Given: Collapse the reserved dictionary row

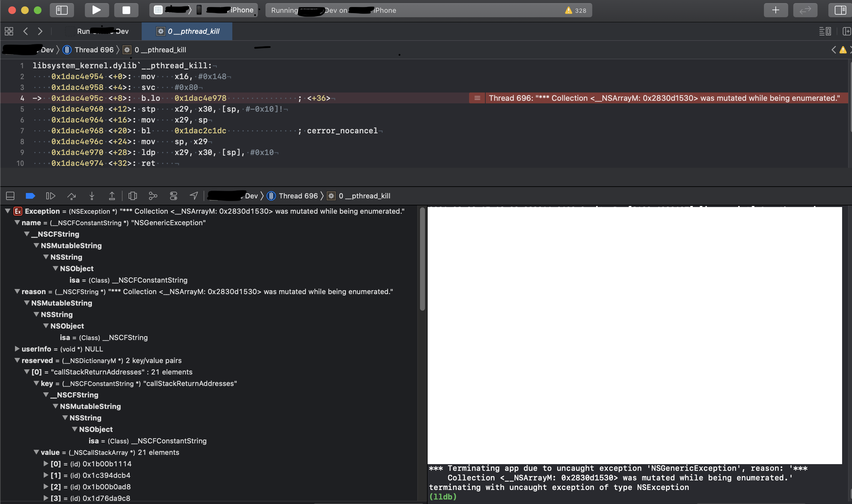Looking at the screenshot, I should 17,361.
